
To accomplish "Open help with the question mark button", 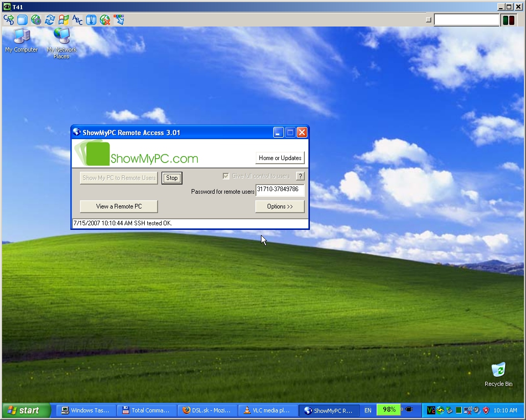I will [300, 176].
